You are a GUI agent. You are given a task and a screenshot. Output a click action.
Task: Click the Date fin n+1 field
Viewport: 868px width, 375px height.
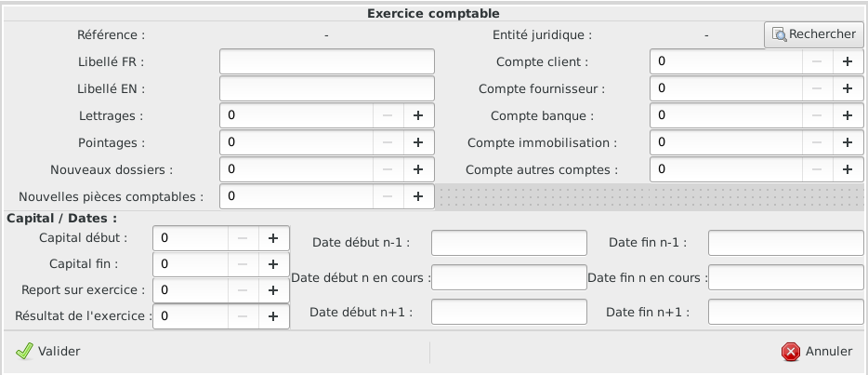(786, 312)
